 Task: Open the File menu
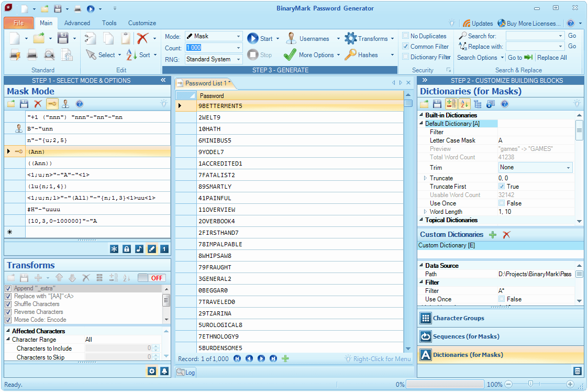click(19, 23)
